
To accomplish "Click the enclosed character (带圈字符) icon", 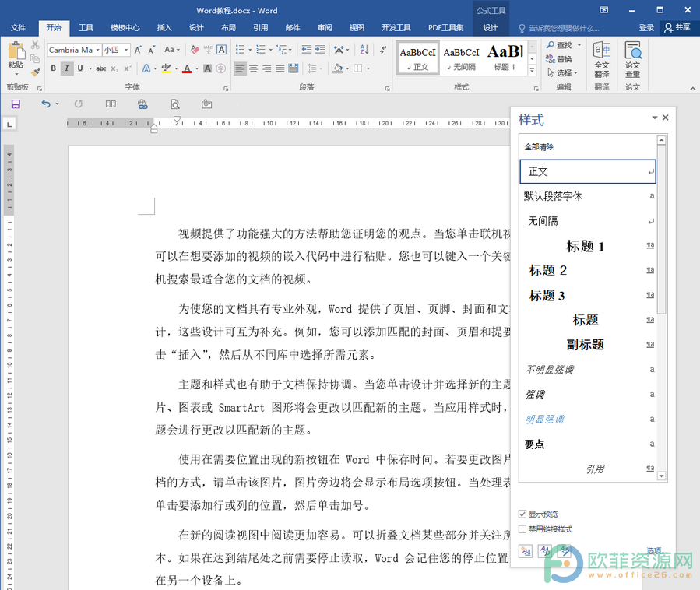I will [220, 68].
